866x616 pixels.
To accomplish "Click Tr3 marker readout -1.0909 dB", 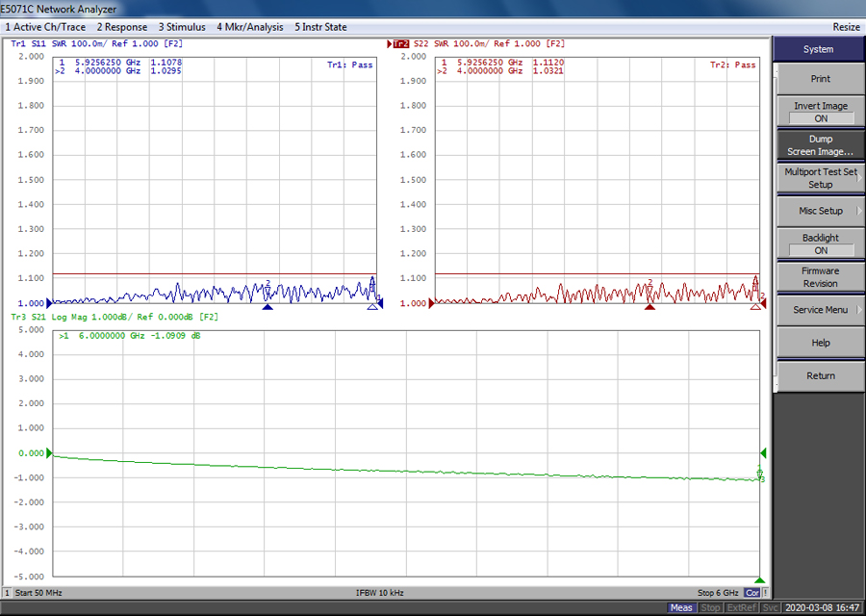I will click(x=176, y=336).
